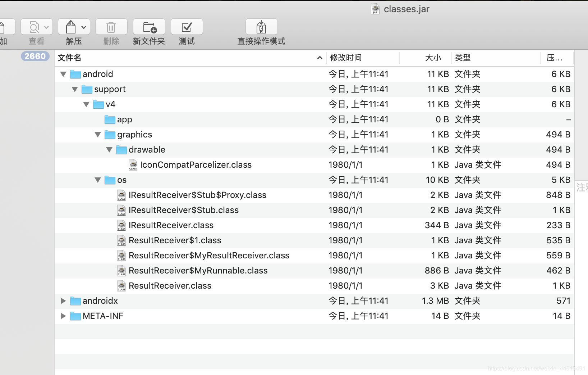Click the 559 B compressed size cell
This screenshot has width=588, height=375.
tap(559, 256)
